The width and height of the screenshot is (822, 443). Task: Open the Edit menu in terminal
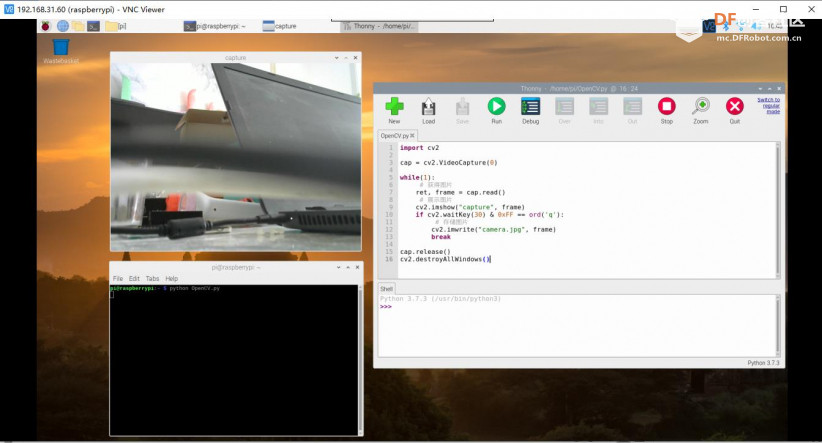point(134,278)
